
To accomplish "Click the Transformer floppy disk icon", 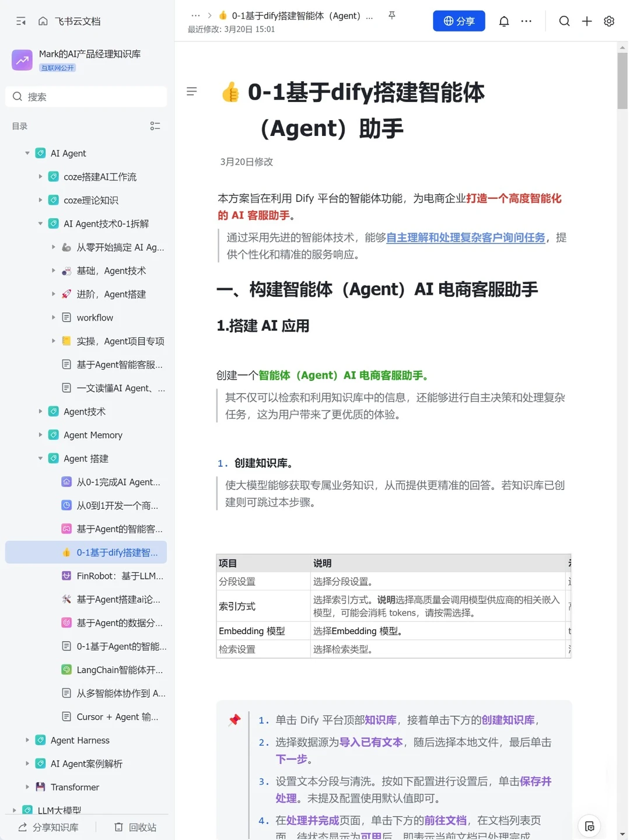I will [x=40, y=787].
